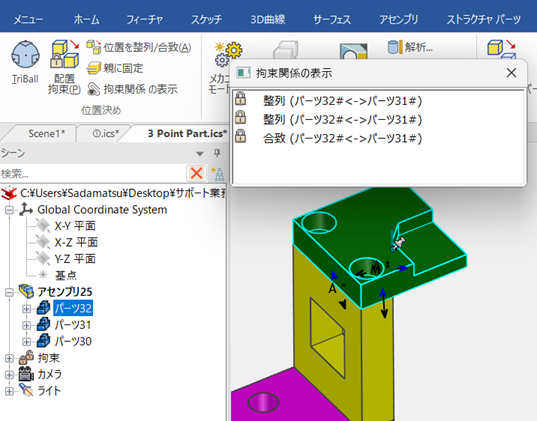
Task: Switch to the フィーチャ ribbon tab
Action: [x=145, y=20]
